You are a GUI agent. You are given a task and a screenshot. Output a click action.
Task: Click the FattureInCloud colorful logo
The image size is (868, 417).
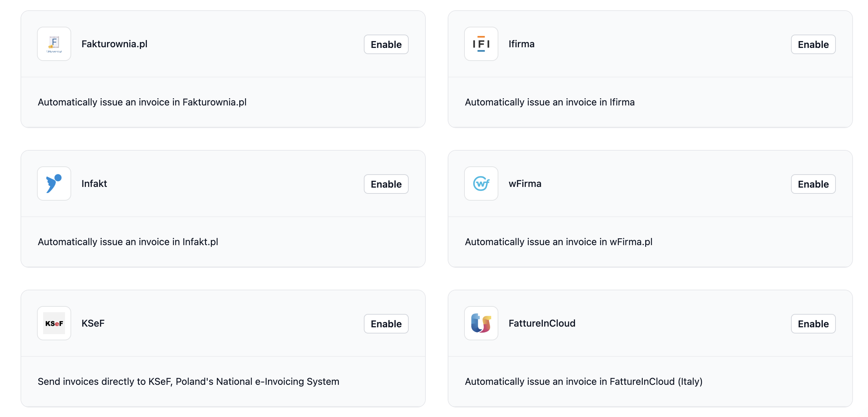point(481,323)
